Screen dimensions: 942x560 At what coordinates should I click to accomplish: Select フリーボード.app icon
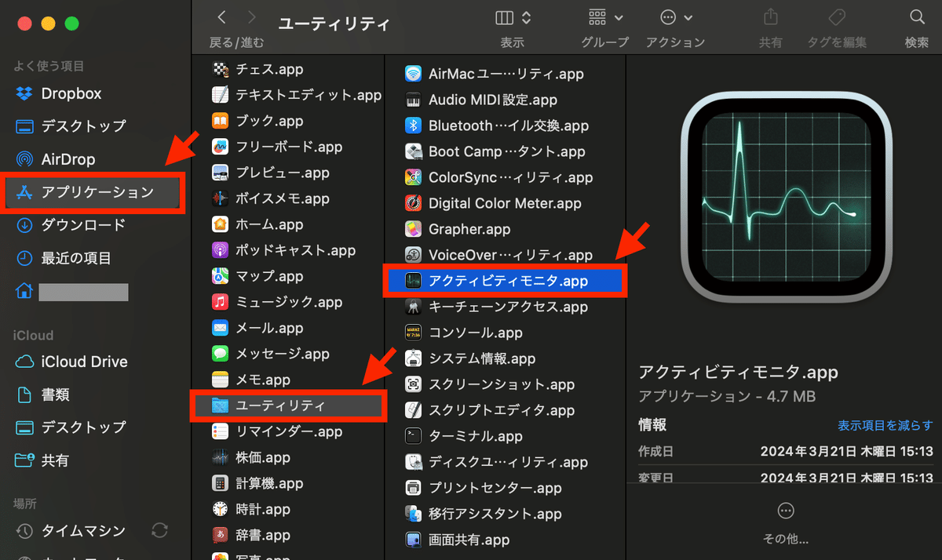point(221,147)
